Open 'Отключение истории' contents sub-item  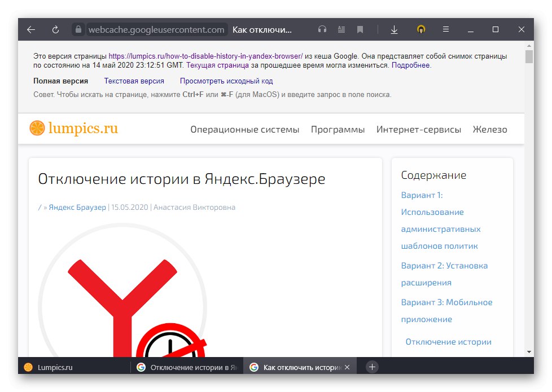448,342
